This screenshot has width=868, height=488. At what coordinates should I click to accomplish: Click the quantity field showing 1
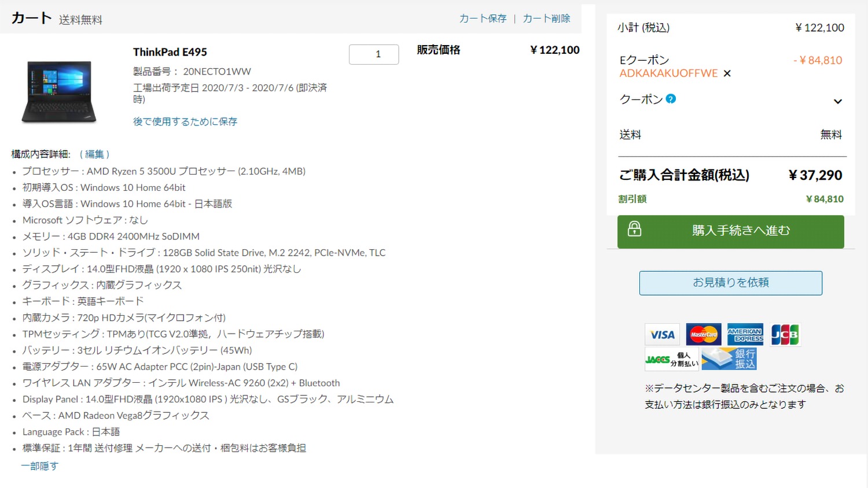pos(374,54)
